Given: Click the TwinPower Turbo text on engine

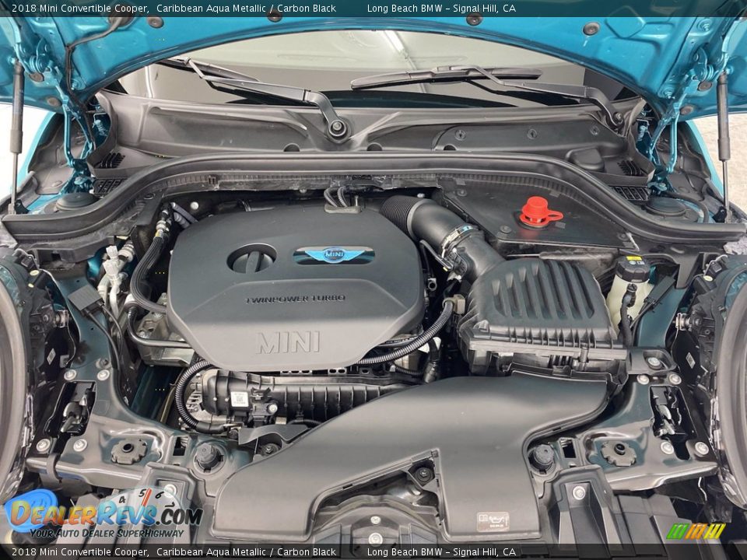Looking at the screenshot, I should click(296, 299).
